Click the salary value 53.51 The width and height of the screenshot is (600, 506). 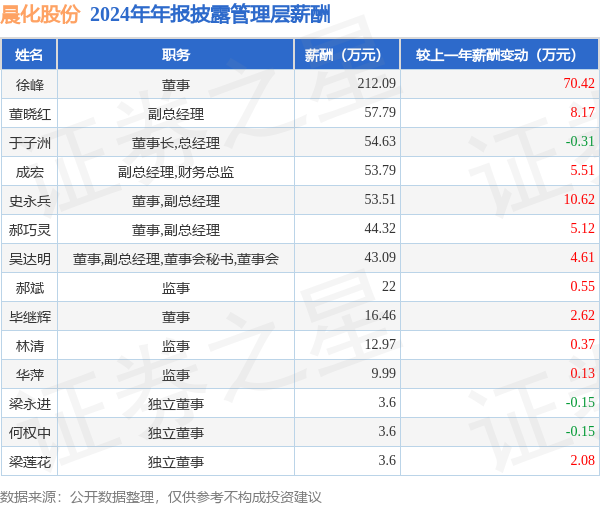[x=380, y=199]
